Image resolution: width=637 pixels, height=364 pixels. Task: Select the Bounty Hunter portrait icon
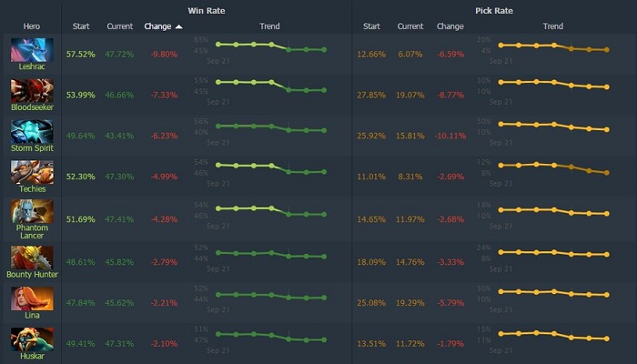[x=32, y=257]
